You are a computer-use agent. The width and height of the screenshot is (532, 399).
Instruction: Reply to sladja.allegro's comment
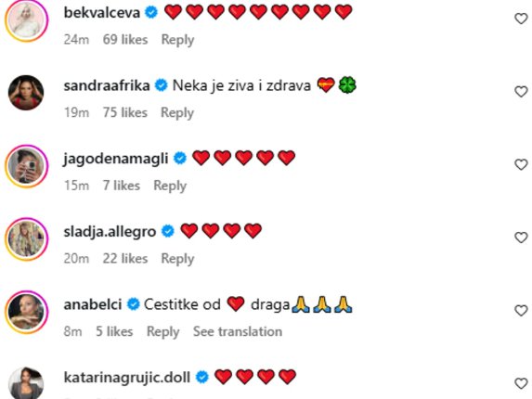pos(177,259)
